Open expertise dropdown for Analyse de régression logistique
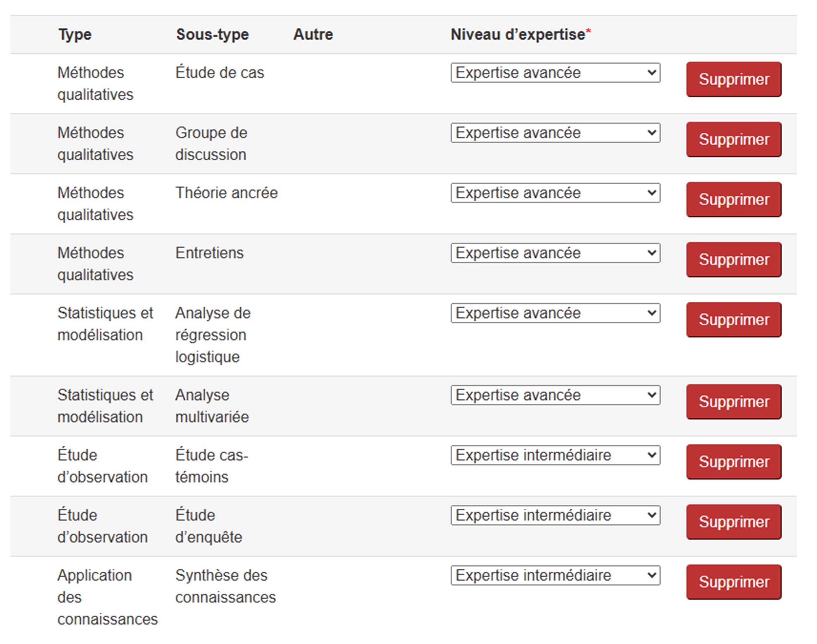 555,313
